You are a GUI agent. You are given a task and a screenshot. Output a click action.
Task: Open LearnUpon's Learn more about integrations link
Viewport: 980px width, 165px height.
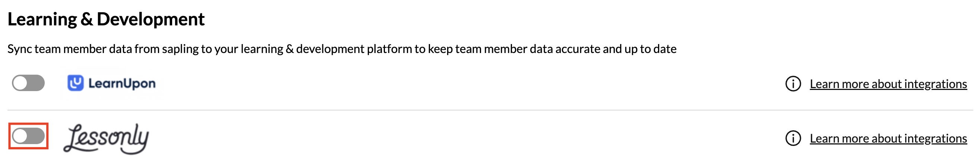tap(888, 84)
